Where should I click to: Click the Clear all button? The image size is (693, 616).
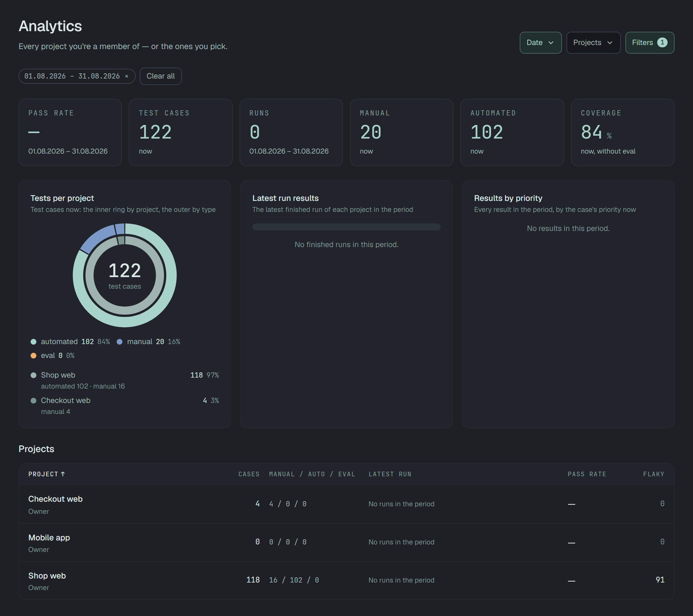point(161,76)
